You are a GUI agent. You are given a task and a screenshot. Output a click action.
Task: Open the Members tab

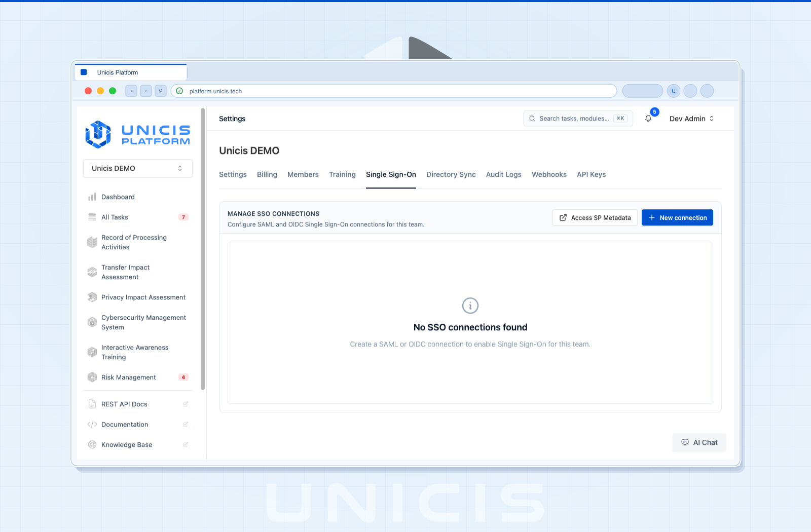click(303, 175)
